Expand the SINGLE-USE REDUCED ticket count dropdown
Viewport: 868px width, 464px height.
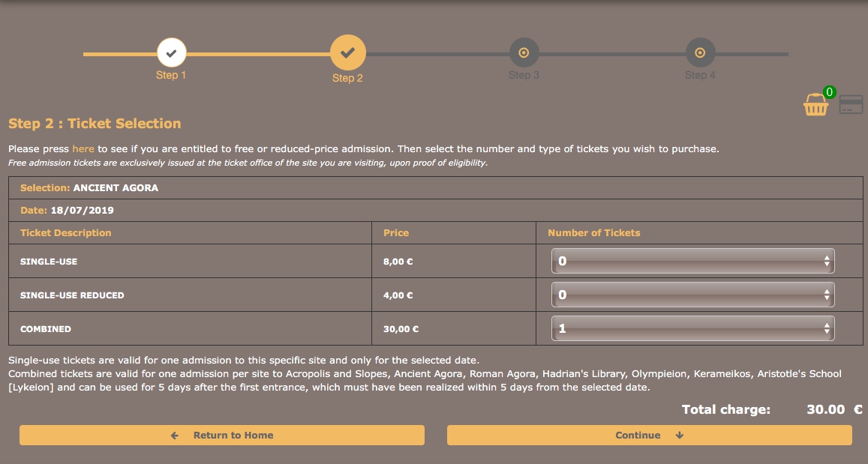pos(692,295)
